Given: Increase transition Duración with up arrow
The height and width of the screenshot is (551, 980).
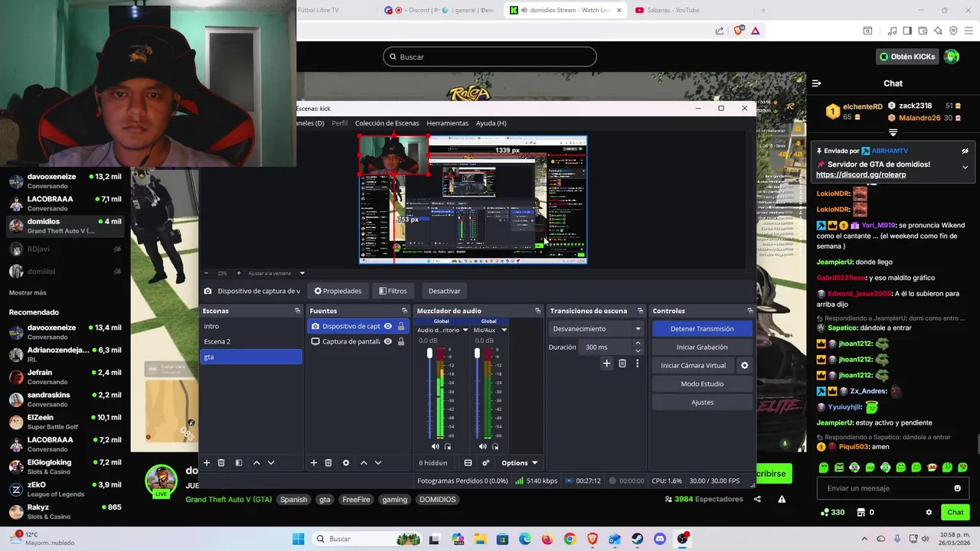Looking at the screenshot, I should 638,344.
